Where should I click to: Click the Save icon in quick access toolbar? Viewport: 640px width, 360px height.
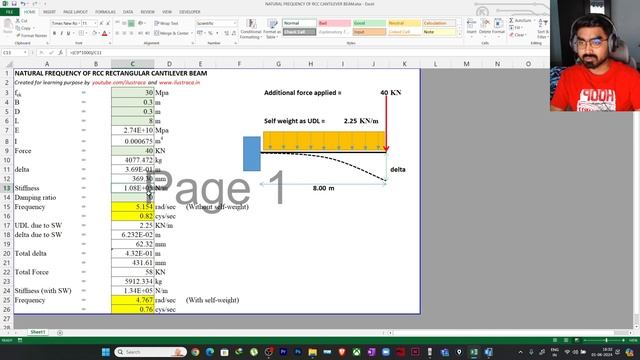14,4
